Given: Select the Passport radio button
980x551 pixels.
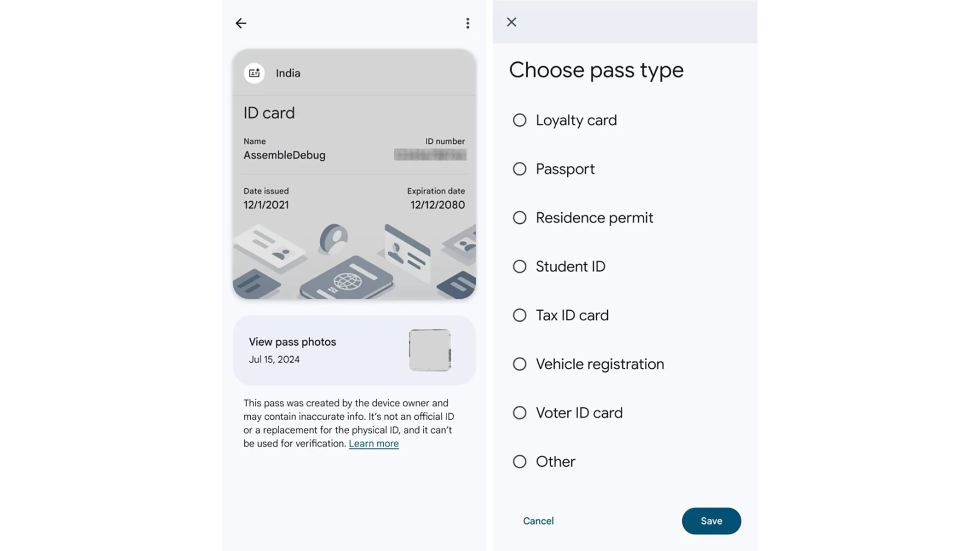Looking at the screenshot, I should tap(519, 168).
